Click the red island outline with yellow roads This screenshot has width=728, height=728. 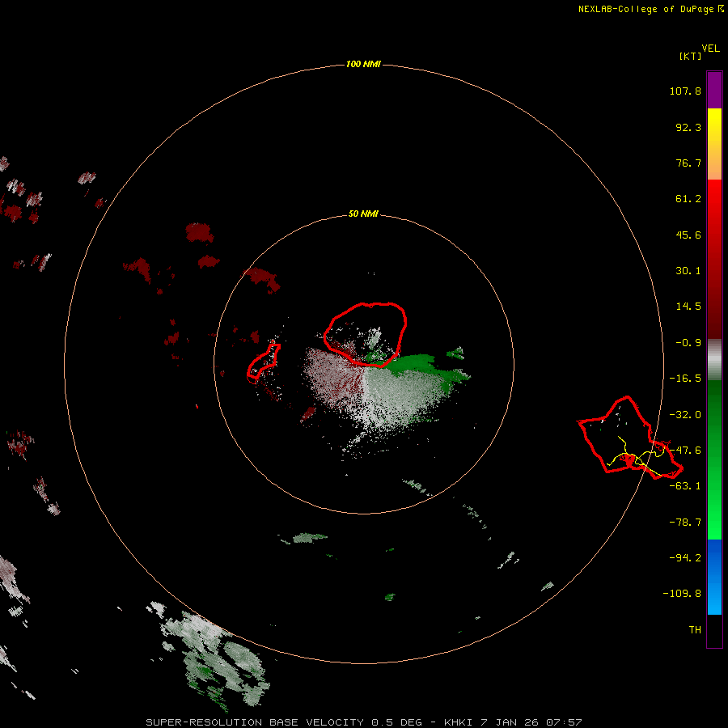630,438
